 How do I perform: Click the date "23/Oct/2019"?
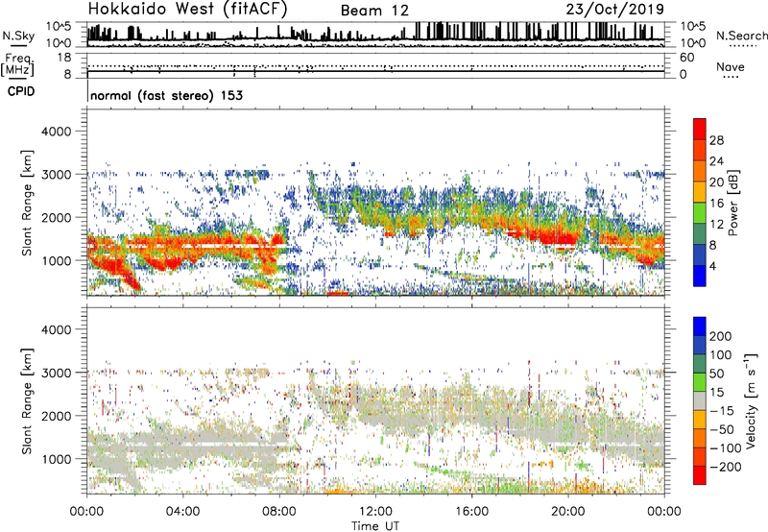(615, 10)
